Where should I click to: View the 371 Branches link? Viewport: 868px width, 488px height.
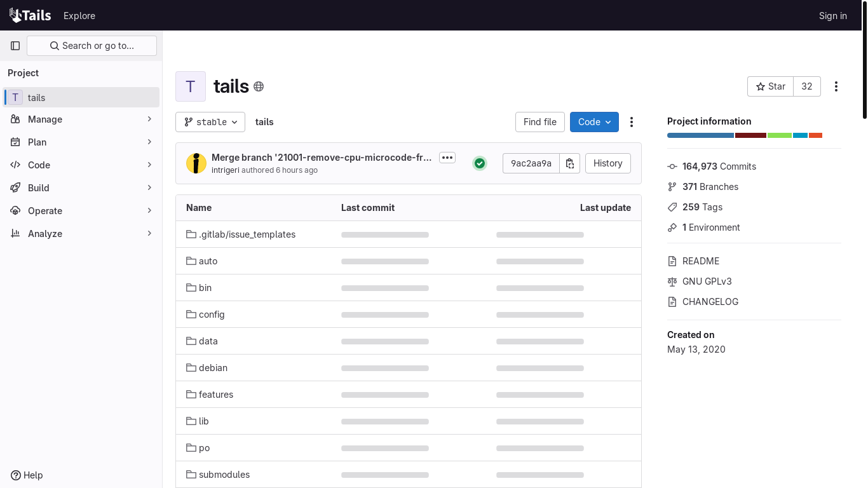[710, 187]
